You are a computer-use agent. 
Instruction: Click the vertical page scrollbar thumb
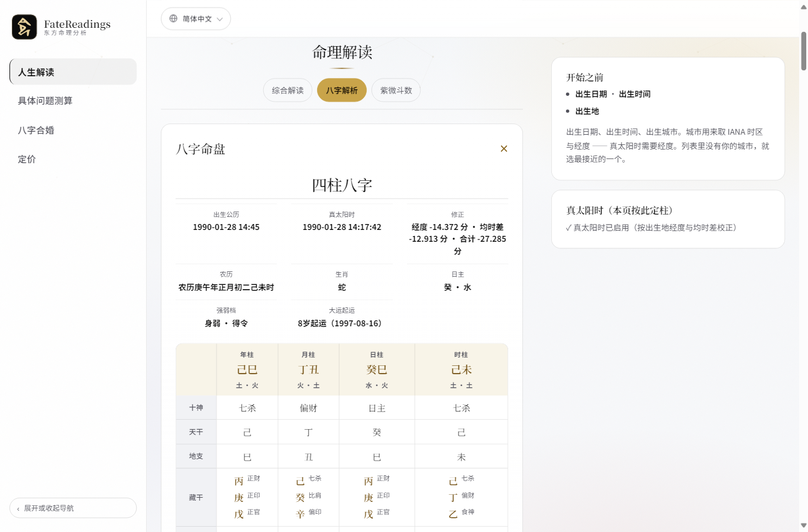[803, 51]
